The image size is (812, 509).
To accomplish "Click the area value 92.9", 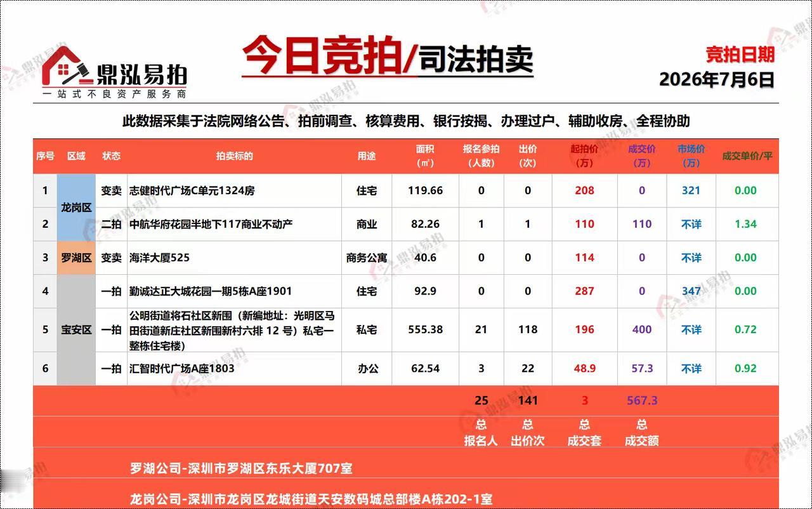I will [425, 291].
